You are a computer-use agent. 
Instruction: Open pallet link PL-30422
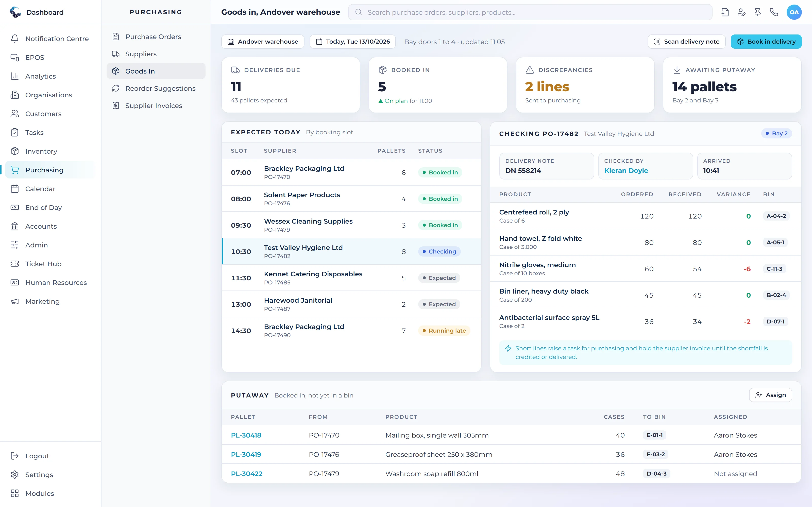[x=247, y=474]
